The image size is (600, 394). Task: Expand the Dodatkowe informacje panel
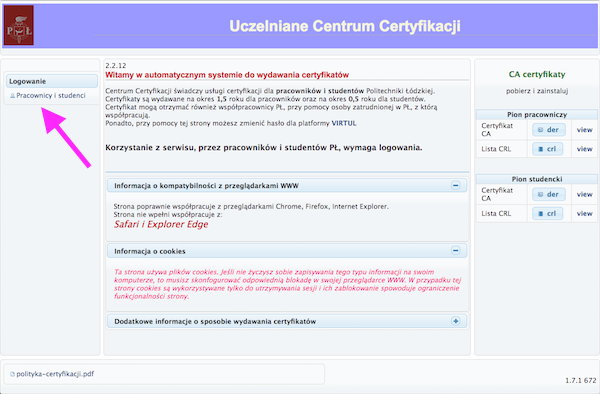[x=455, y=321]
